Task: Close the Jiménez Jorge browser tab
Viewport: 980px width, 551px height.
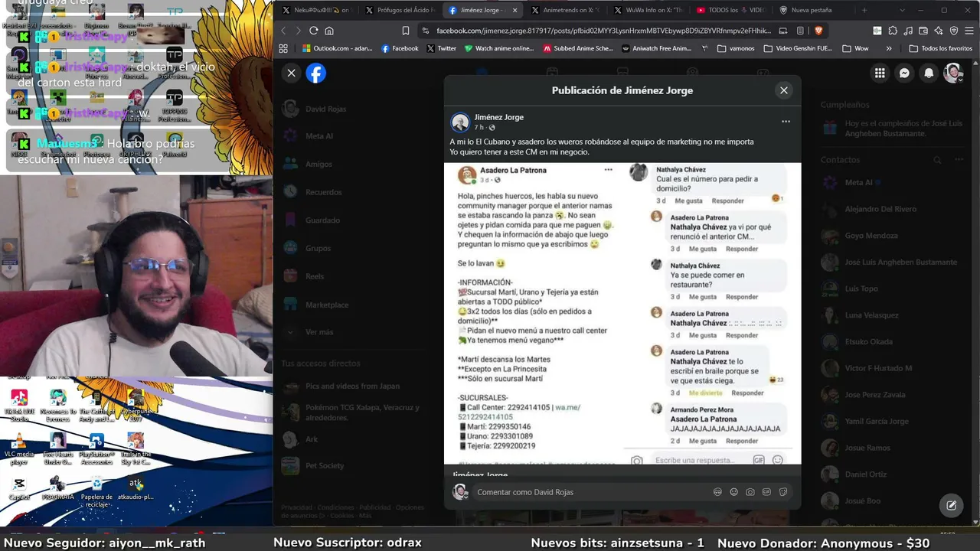Action: (514, 10)
